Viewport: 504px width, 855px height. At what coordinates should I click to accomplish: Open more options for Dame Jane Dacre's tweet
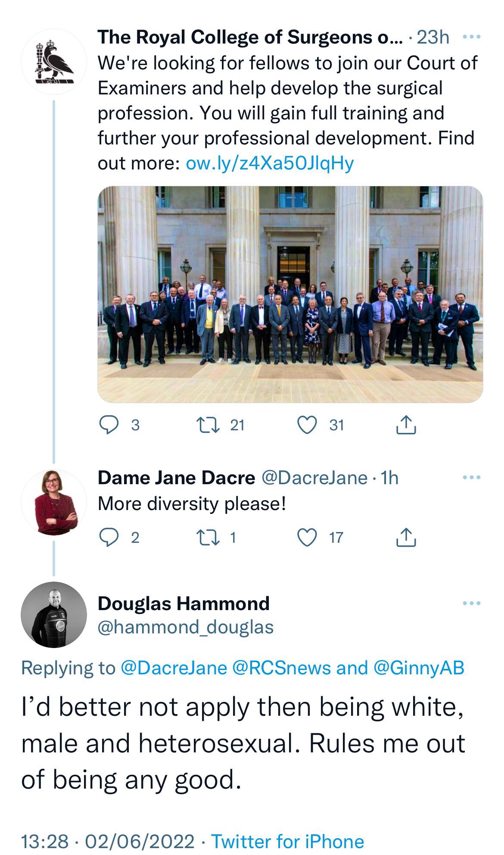[x=471, y=477]
